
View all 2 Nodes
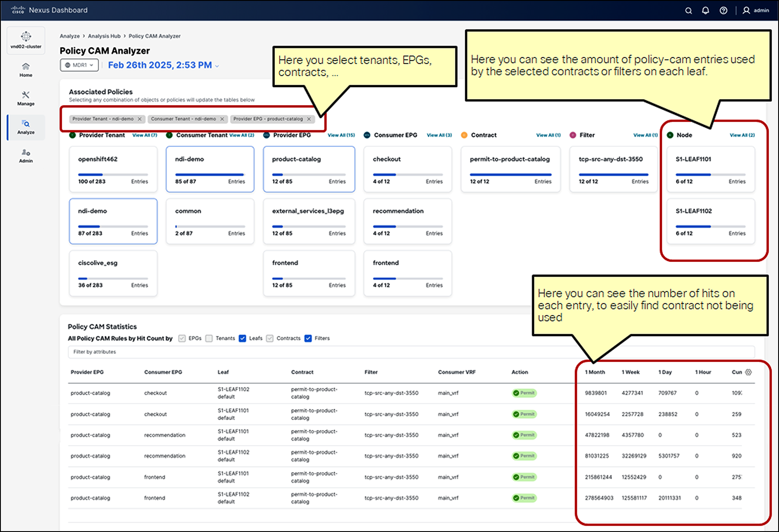click(742, 135)
